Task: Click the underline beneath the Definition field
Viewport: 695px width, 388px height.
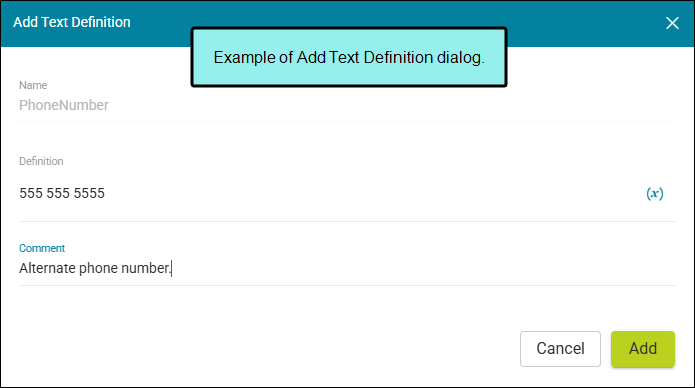Action: click(347, 221)
